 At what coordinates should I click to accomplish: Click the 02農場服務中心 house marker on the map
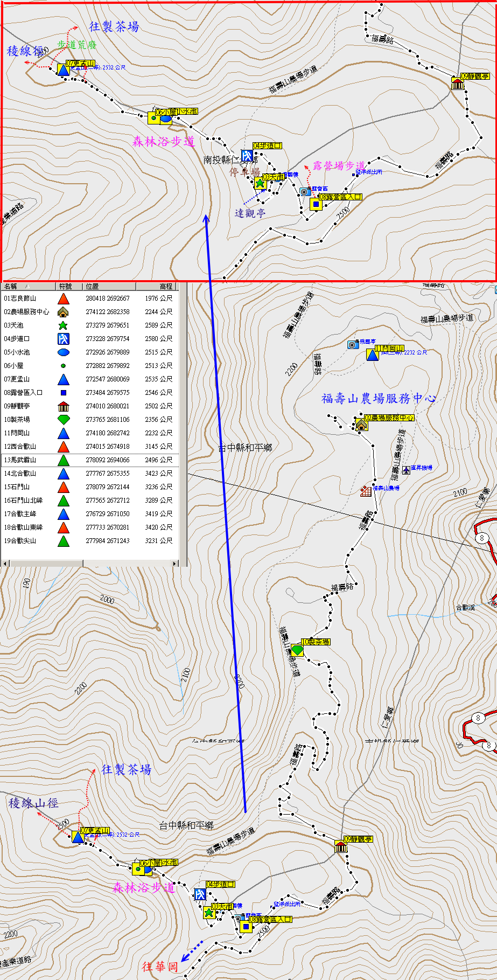[x=361, y=425]
